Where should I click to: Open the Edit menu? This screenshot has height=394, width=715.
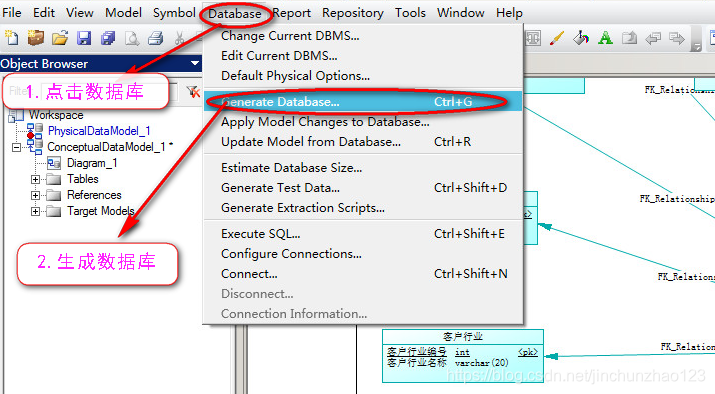(x=44, y=13)
